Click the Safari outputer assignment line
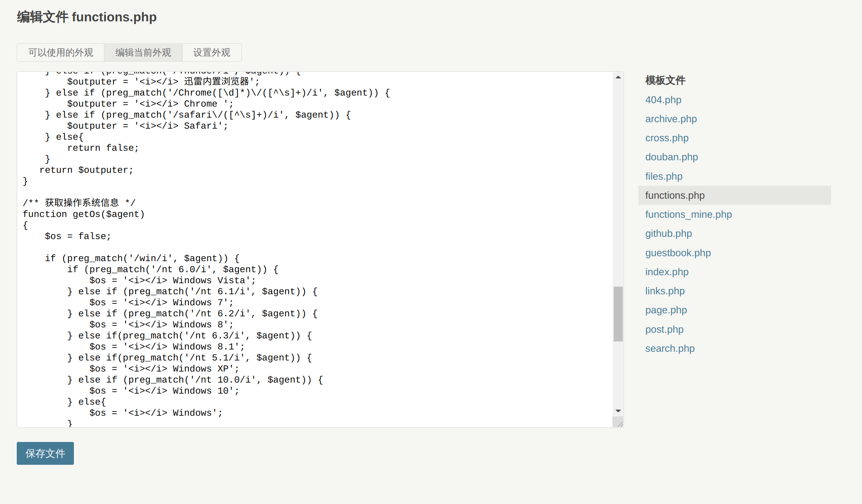Screen dimensions: 862x504 point(147,126)
